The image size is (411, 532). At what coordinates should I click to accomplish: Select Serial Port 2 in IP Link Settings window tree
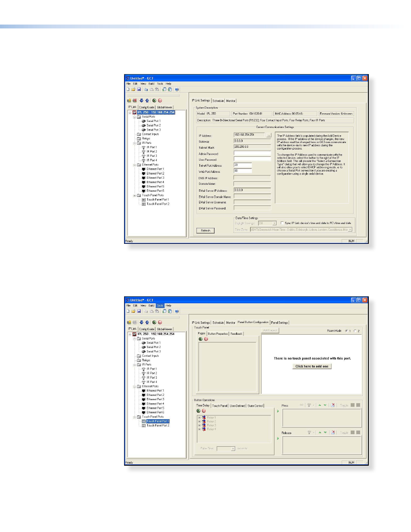(x=153, y=125)
